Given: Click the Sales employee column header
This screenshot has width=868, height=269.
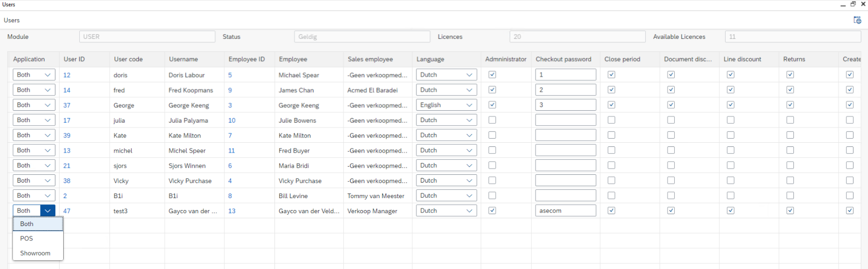Looking at the screenshot, I should coord(370,59).
